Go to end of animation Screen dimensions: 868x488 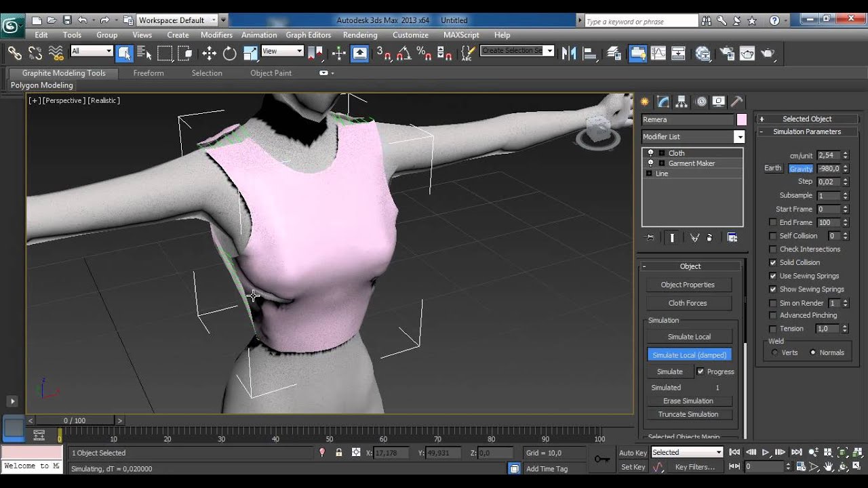click(796, 452)
